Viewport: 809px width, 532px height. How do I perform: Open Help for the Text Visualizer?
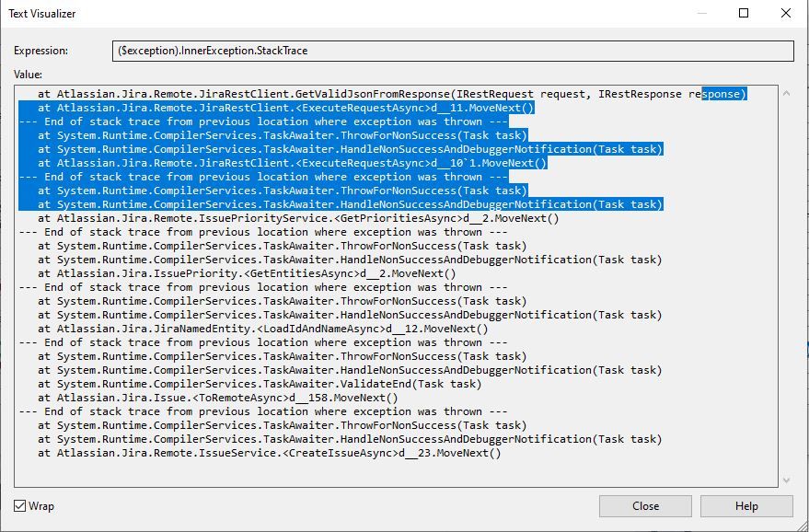coord(746,506)
